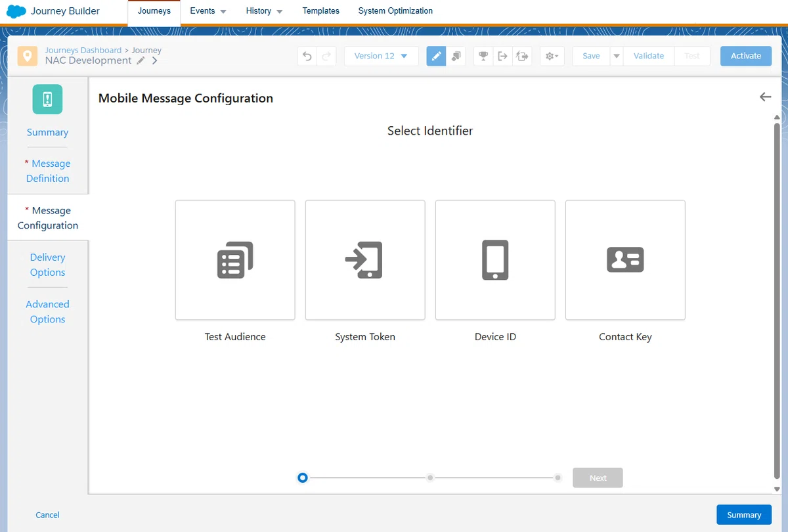The height and width of the screenshot is (532, 788).
Task: Click the scrollbar down arrow
Action: tap(777, 489)
